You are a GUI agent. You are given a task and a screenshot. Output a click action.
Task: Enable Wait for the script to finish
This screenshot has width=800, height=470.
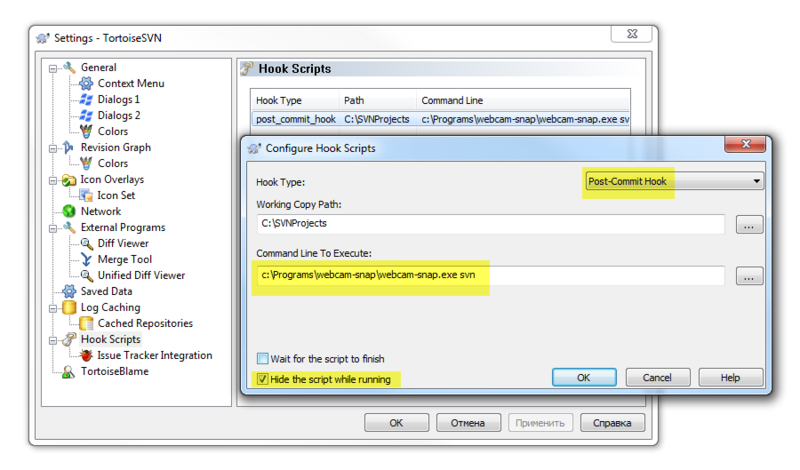[262, 359]
